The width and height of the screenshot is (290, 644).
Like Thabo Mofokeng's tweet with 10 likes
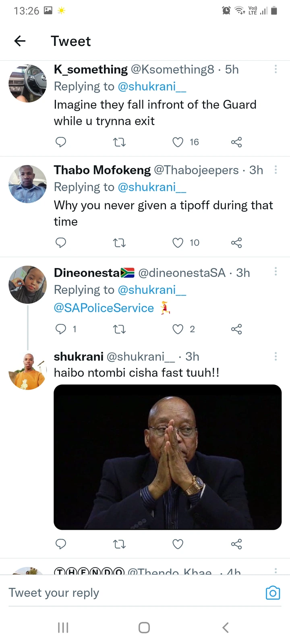point(178,243)
